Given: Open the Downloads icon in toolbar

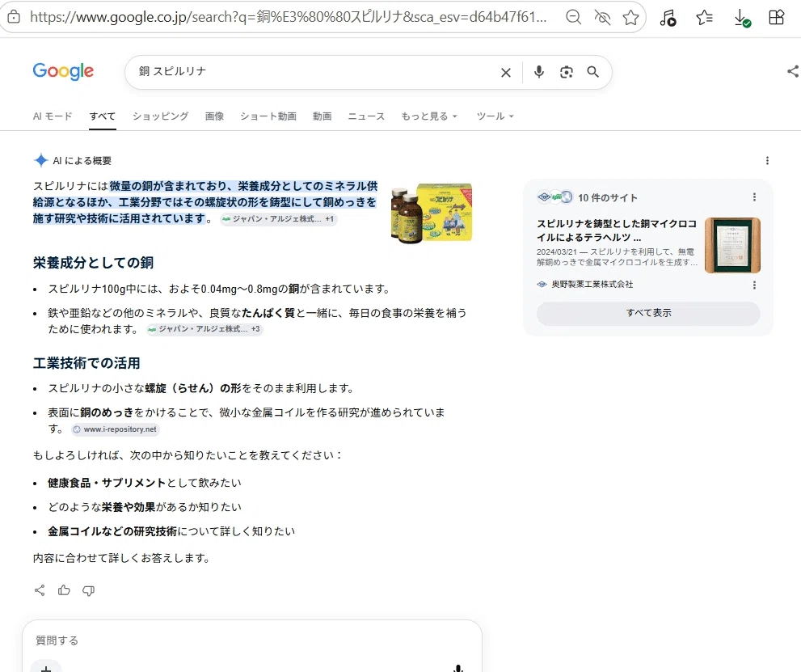Looking at the screenshot, I should tap(741, 18).
